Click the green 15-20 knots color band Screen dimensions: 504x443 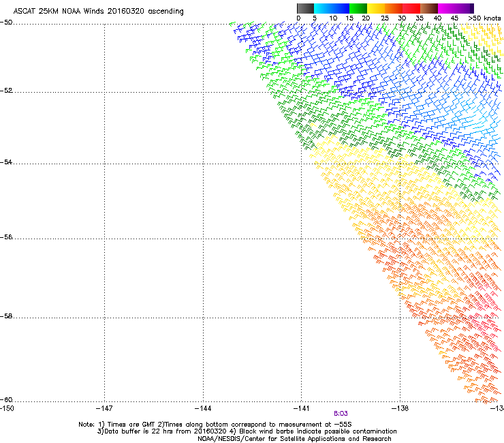click(358, 8)
